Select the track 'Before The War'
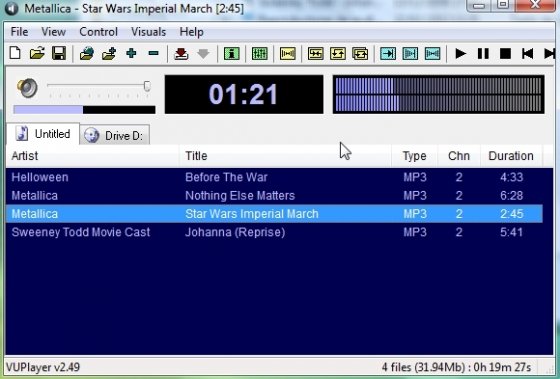560x379 pixels. point(226,177)
